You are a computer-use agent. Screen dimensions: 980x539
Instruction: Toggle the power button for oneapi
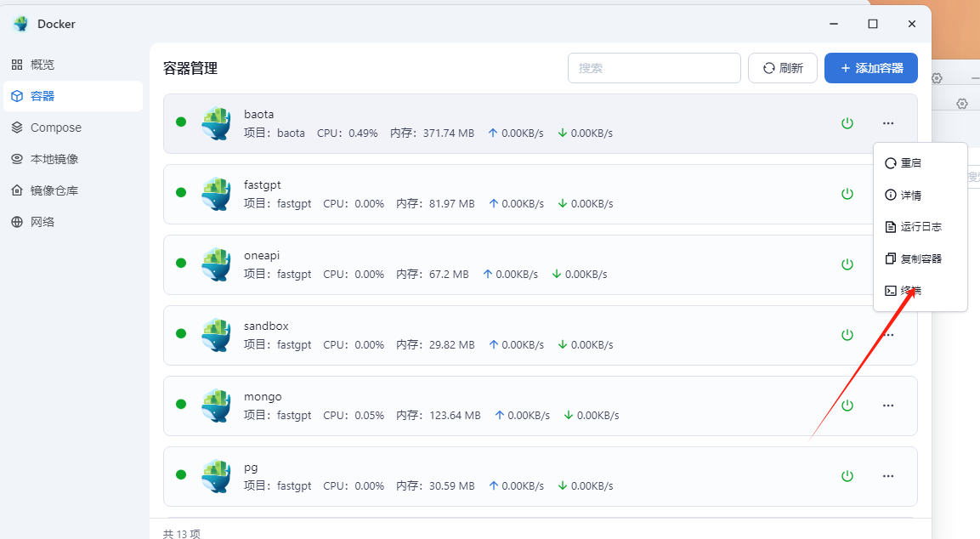point(847,264)
